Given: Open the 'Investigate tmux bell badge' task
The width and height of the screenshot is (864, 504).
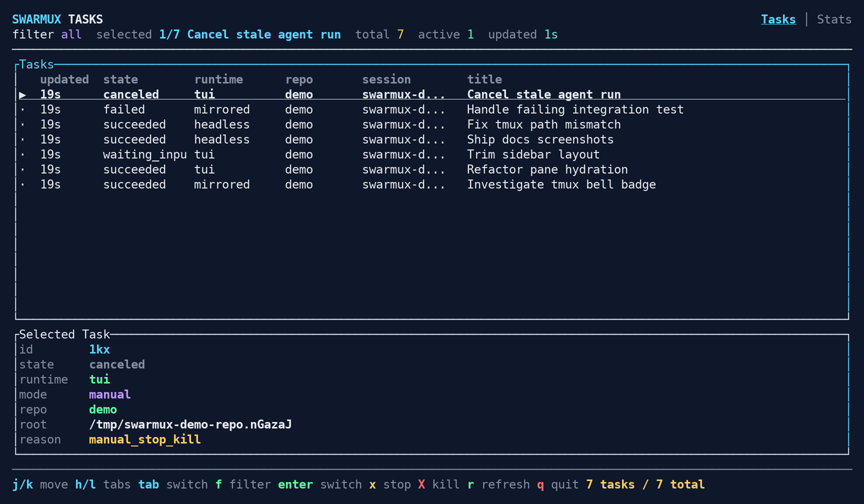Looking at the screenshot, I should click(x=561, y=184).
